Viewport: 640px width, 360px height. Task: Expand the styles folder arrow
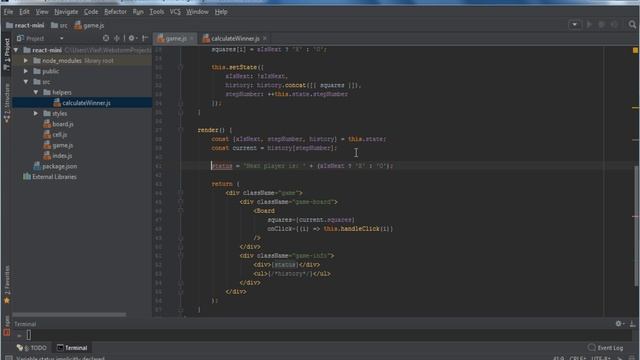tap(36, 113)
